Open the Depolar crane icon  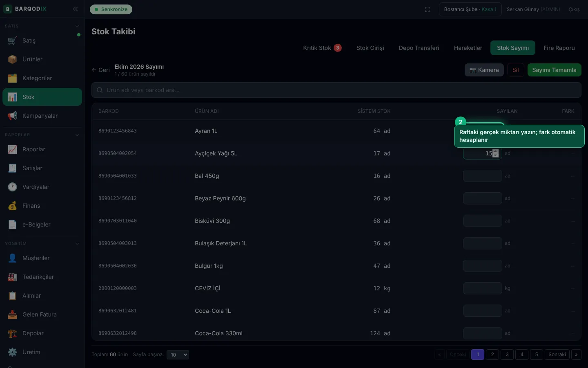(12, 333)
